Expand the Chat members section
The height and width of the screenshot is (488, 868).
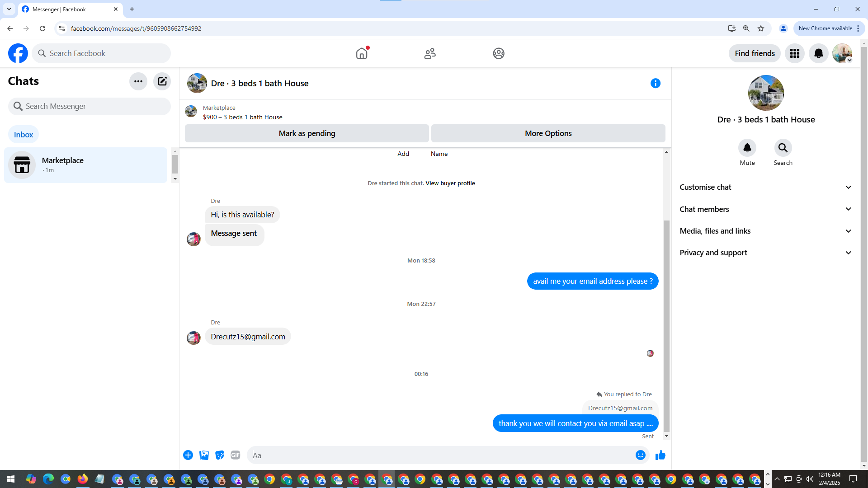point(766,209)
